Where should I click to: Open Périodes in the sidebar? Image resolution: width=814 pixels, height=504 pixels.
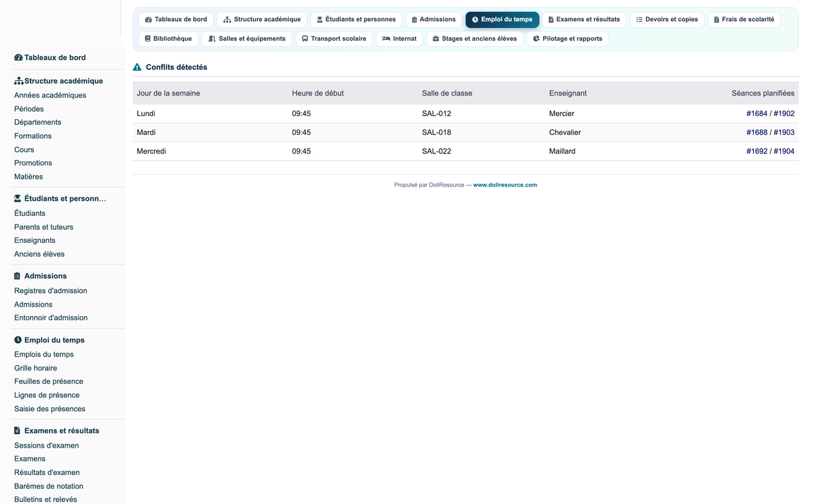29,109
